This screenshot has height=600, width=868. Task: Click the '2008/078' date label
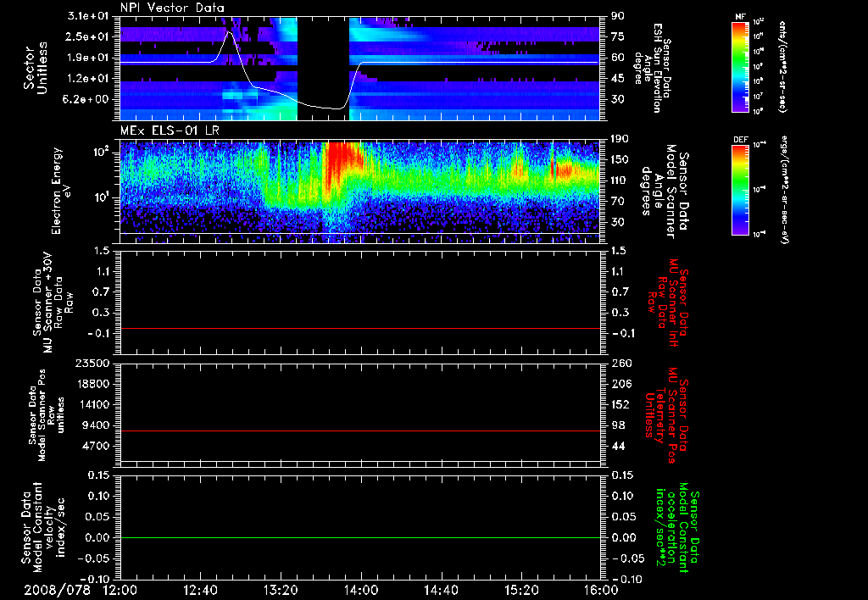point(57,590)
